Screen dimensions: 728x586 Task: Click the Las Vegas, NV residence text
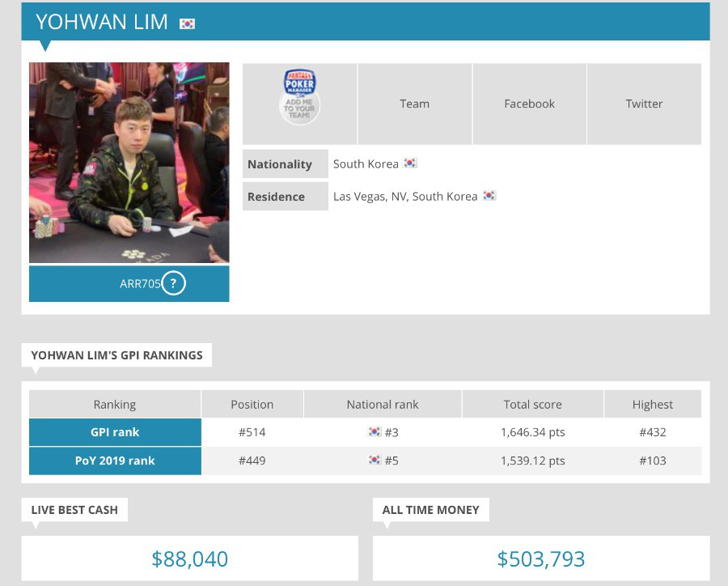[405, 196]
